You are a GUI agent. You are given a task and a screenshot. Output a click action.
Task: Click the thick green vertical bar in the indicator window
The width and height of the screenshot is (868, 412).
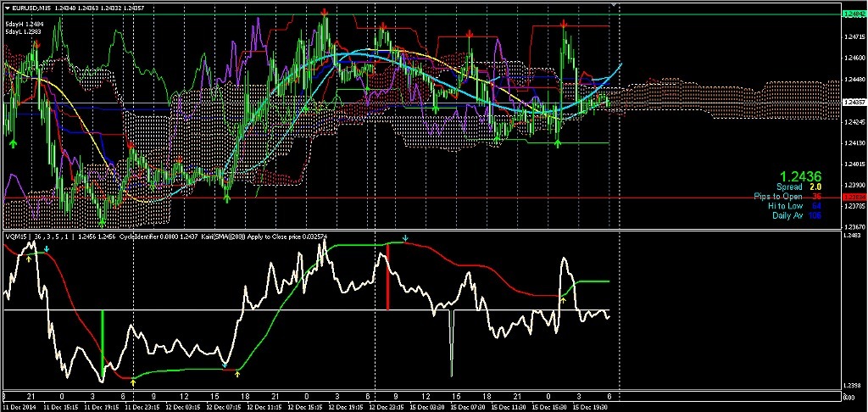(x=103, y=346)
